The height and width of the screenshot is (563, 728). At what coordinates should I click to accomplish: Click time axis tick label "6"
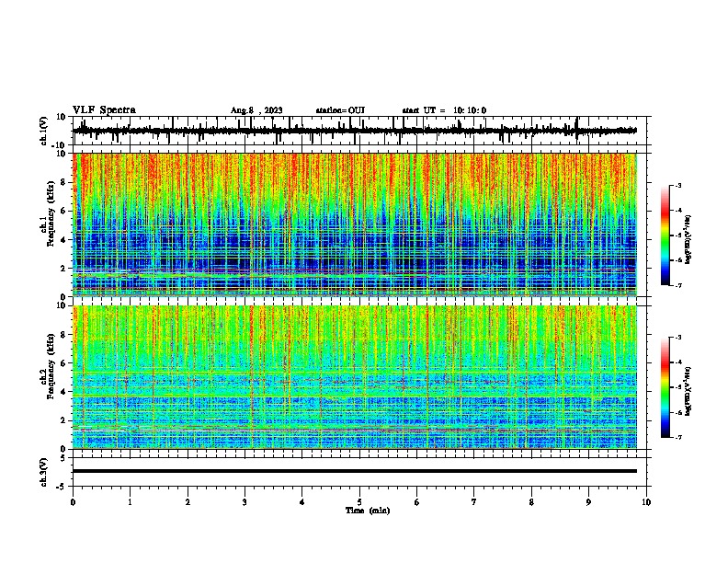pos(417,502)
